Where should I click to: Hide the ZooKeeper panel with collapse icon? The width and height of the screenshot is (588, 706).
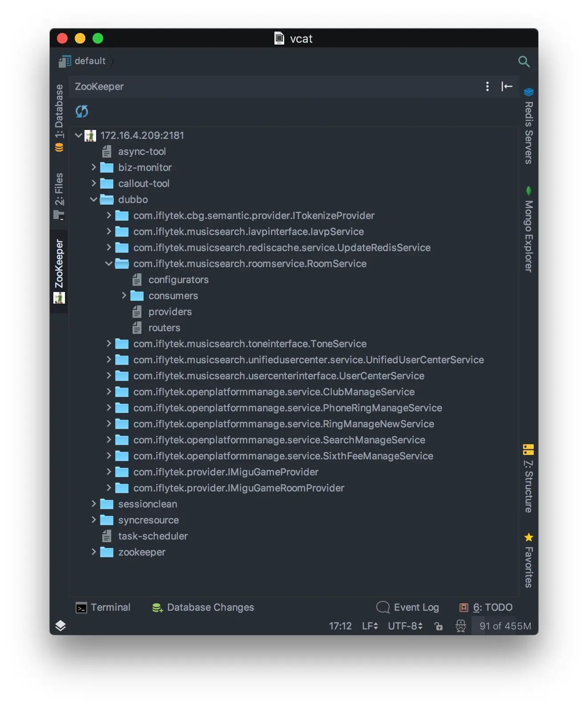click(507, 86)
